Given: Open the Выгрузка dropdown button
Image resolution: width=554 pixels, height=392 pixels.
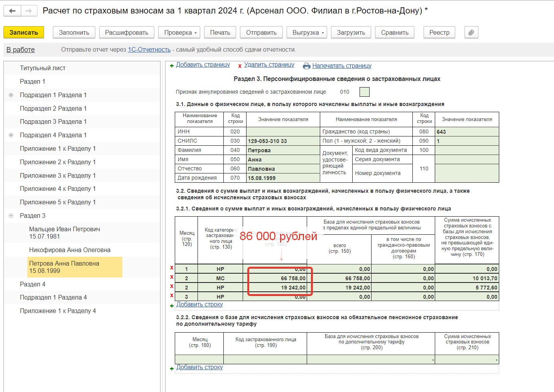Looking at the screenshot, I should tap(307, 32).
